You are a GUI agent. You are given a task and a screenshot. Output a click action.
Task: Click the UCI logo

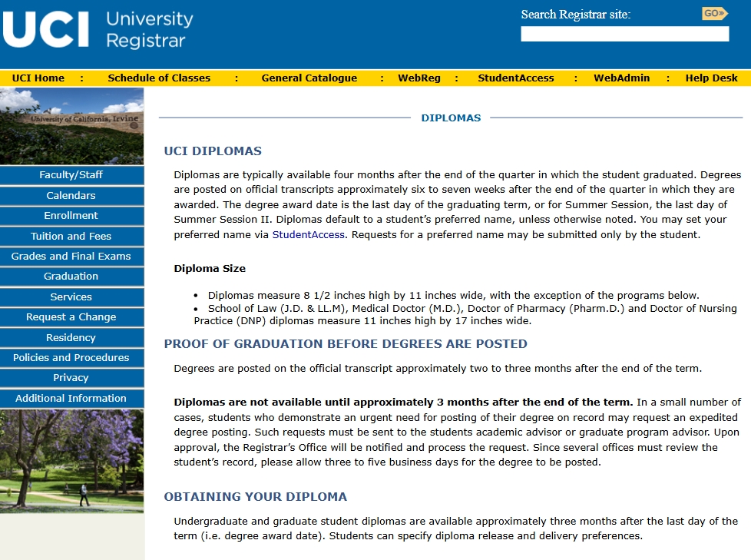pyautogui.click(x=45, y=29)
